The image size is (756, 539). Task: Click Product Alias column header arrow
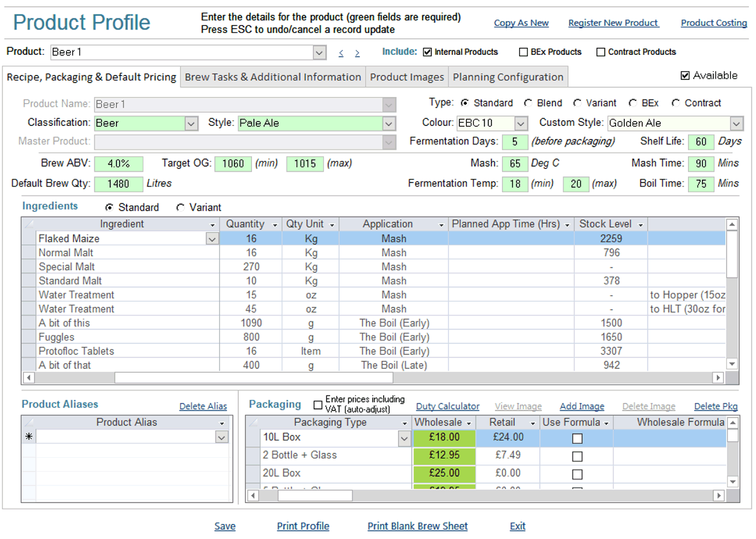pyautogui.click(x=222, y=423)
